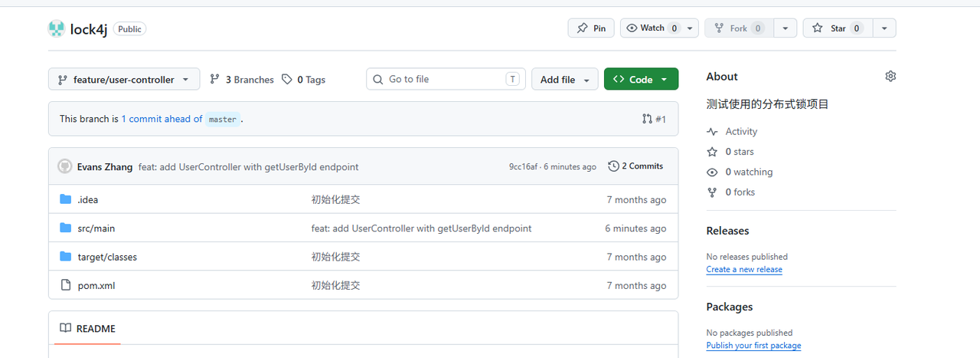
Task: Open the lock4j repository name link
Action: point(89,29)
